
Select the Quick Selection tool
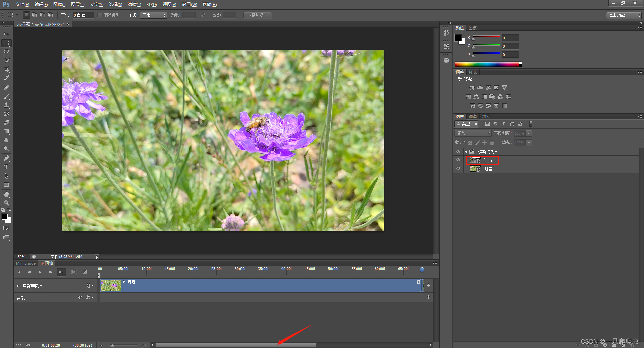(6, 61)
